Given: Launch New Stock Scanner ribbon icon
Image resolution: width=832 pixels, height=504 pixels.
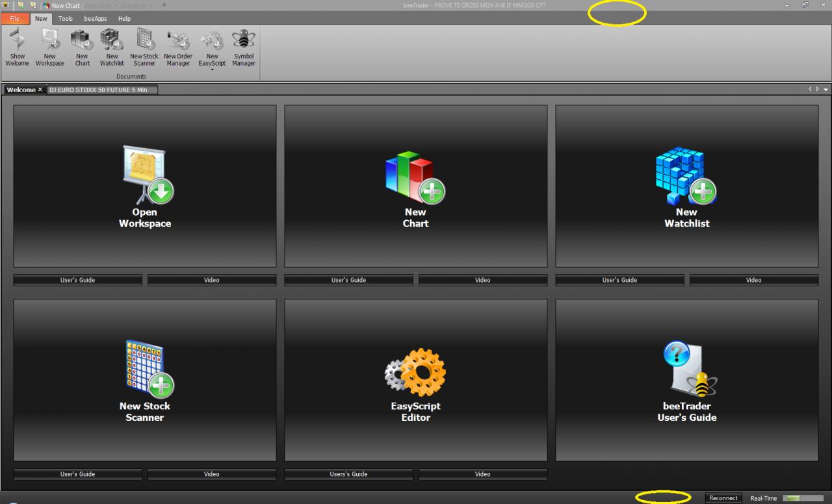Looking at the screenshot, I should tap(144, 47).
